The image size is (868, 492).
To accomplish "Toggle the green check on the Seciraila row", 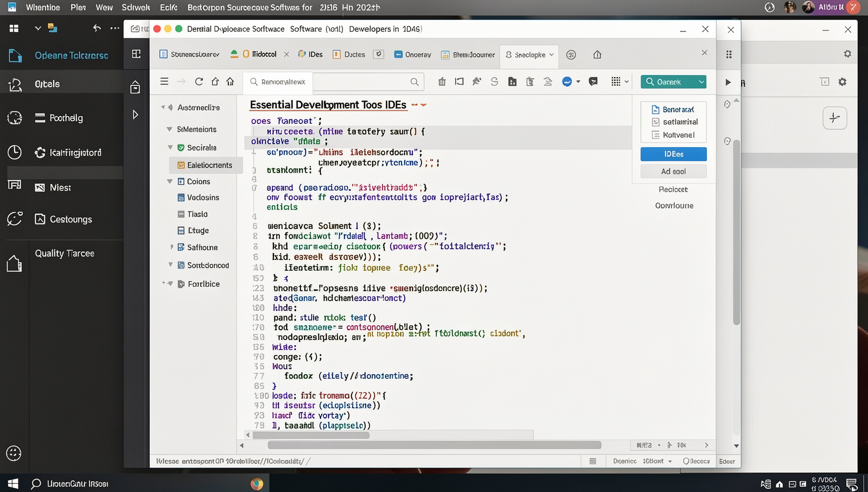I will 181,148.
